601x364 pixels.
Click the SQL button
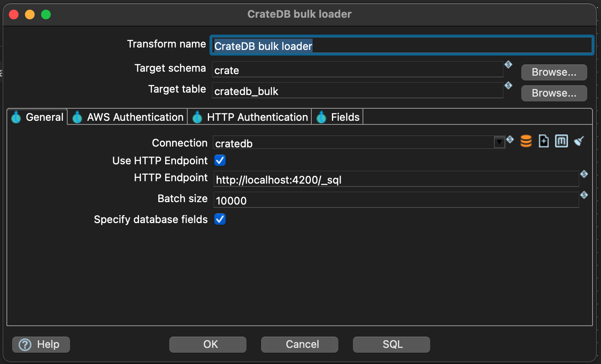point(392,345)
